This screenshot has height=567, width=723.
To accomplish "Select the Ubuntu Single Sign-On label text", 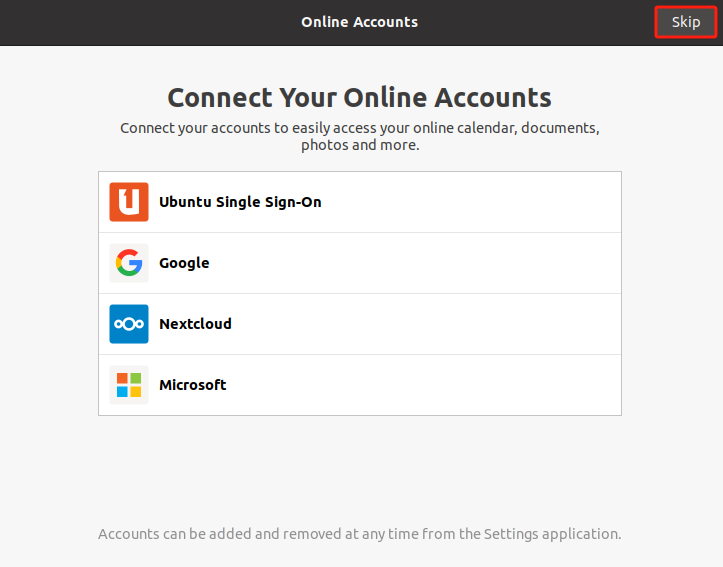I will coord(240,202).
